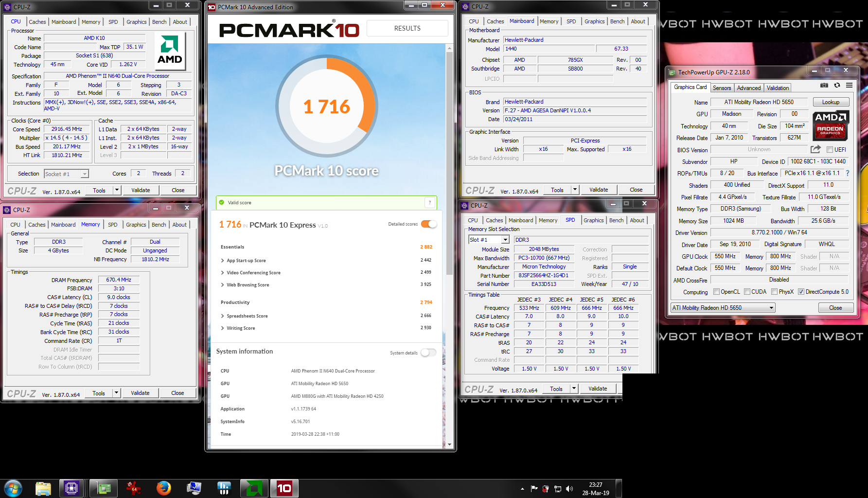Click the PCMark 10 scrollbar down arrow
Screen dimensions: 868x498
(449, 445)
